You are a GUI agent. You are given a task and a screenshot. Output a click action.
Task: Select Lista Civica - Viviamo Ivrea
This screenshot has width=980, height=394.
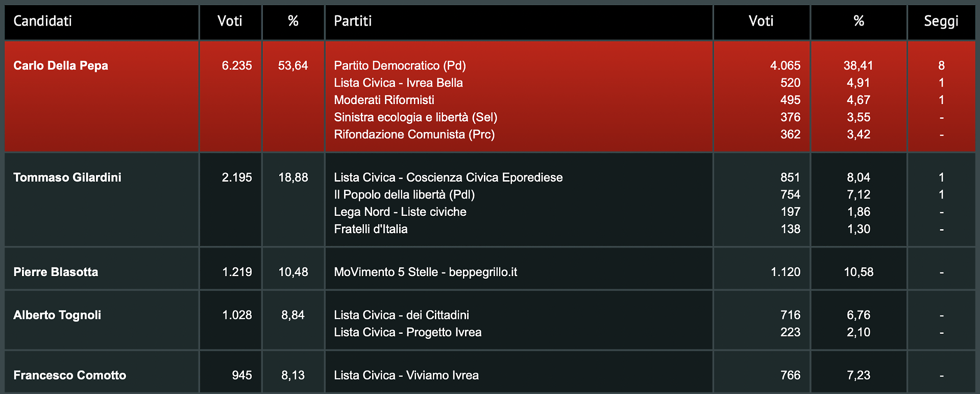click(x=406, y=376)
